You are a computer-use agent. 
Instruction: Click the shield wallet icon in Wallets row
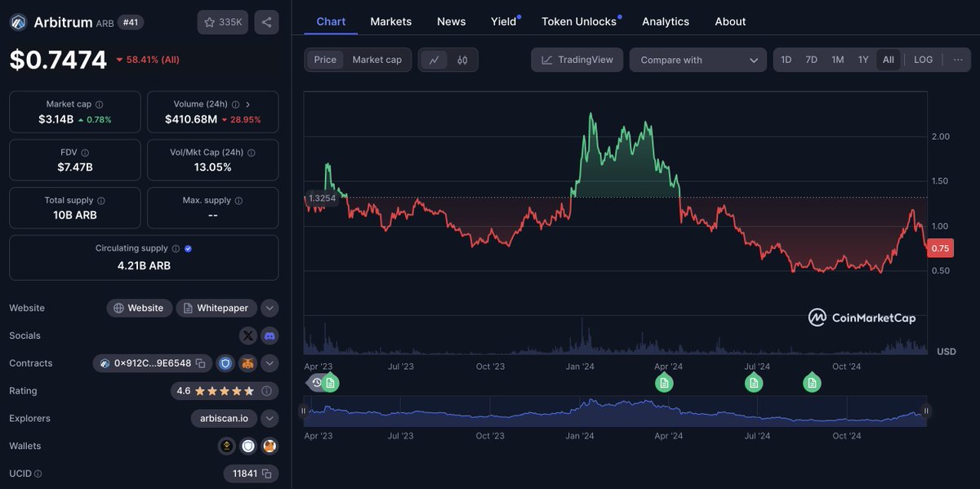click(248, 446)
